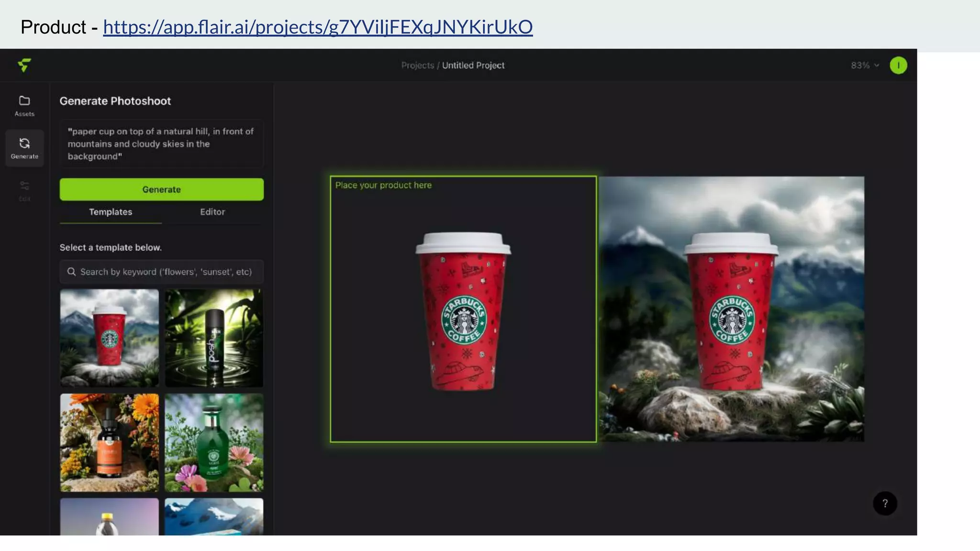Click the green user avatar icon
980x551 pixels.
tap(898, 66)
